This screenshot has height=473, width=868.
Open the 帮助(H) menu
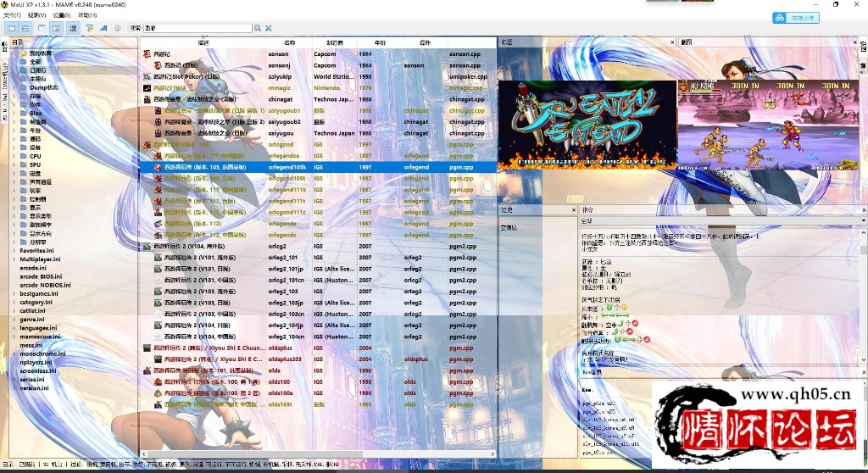pos(87,15)
